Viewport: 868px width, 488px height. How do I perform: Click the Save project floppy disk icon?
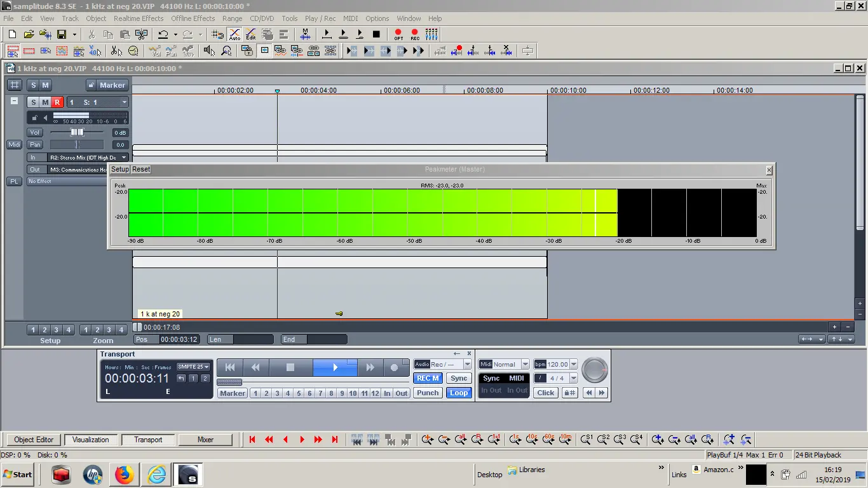(62, 34)
